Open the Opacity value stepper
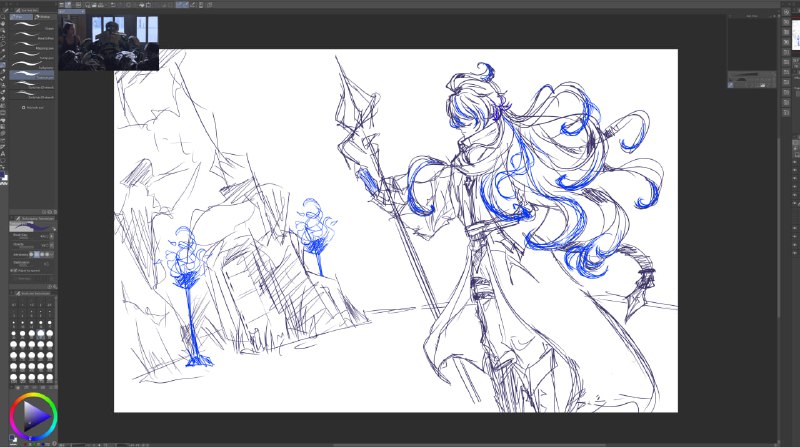This screenshot has width=800, height=447. point(52,245)
